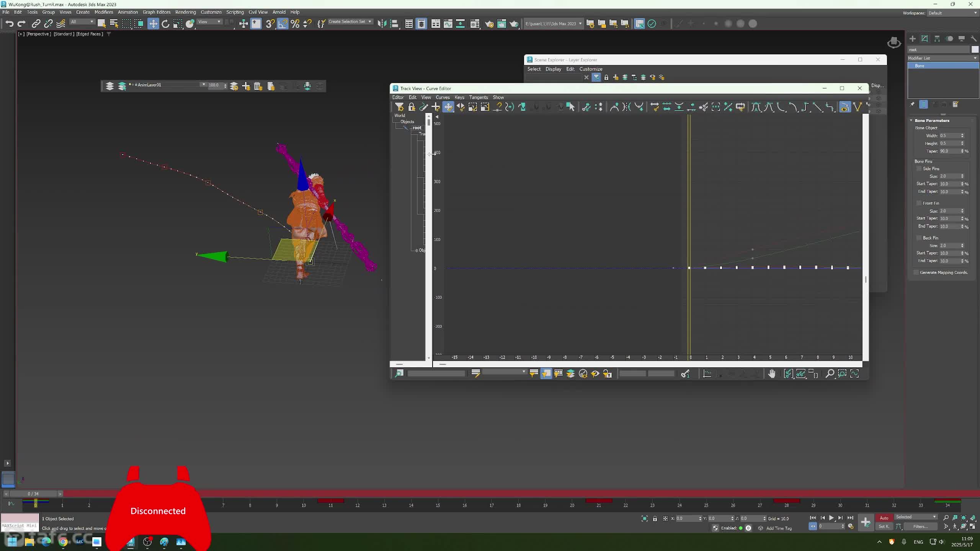Select the root item in Curve Editor tree
Screen dimensions: 980x551
tap(417, 128)
